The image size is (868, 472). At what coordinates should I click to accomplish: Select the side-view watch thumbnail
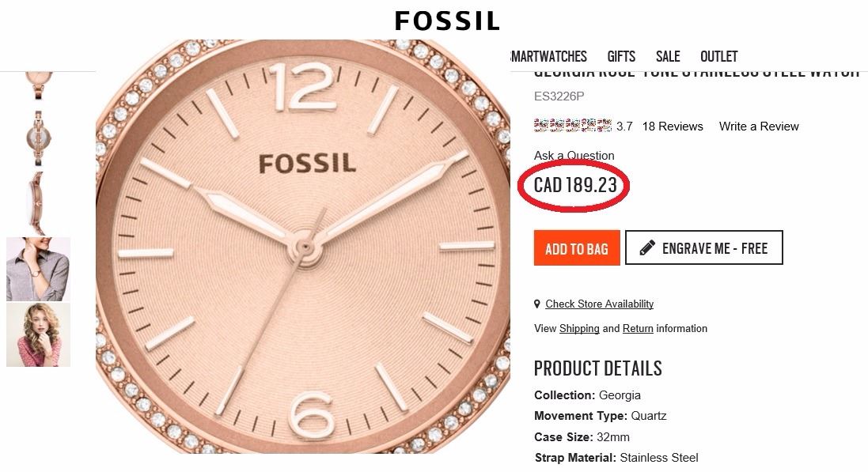tap(38, 202)
